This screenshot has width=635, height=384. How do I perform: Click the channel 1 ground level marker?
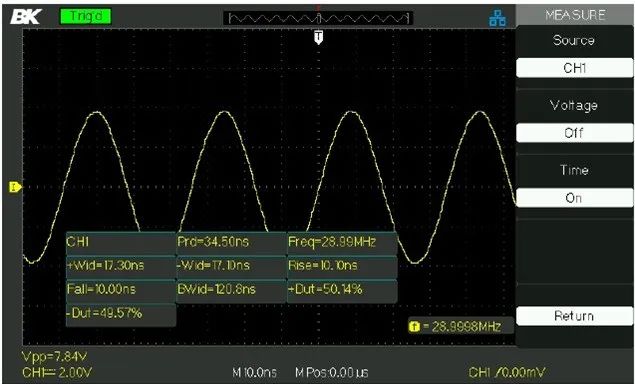click(x=15, y=188)
